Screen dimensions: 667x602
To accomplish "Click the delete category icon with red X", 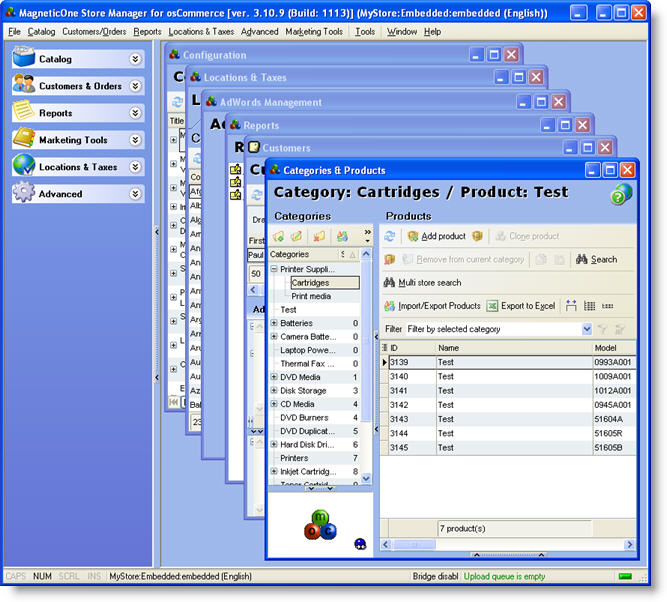I will pyautogui.click(x=319, y=236).
